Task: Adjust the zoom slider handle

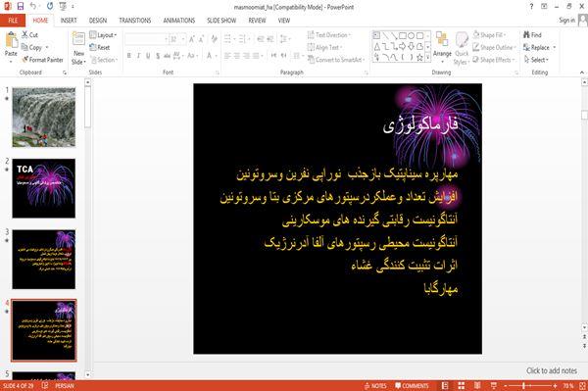Action: (x=524, y=385)
